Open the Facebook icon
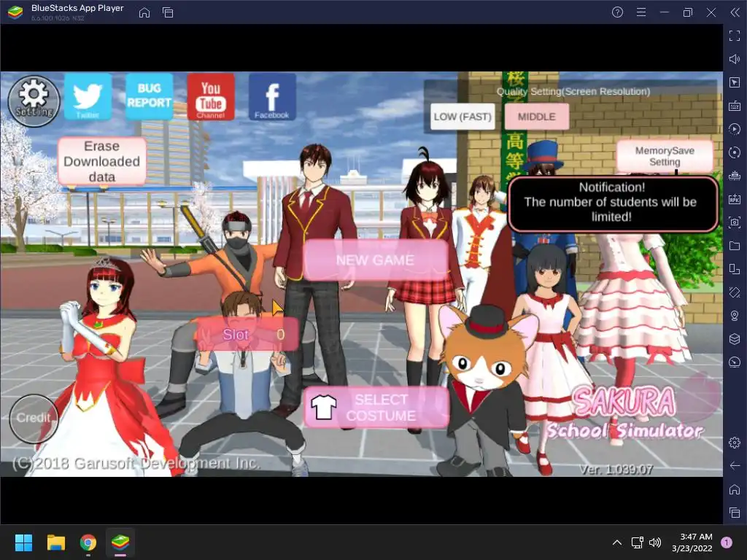The image size is (747, 560). click(272, 97)
